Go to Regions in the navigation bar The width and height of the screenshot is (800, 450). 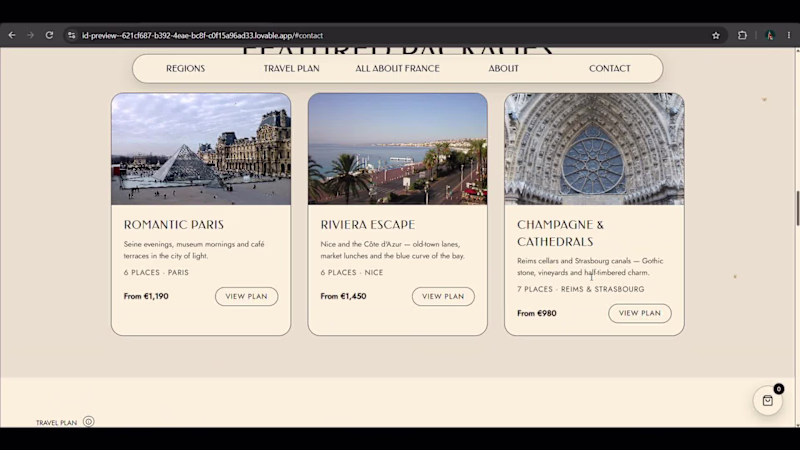tap(185, 68)
